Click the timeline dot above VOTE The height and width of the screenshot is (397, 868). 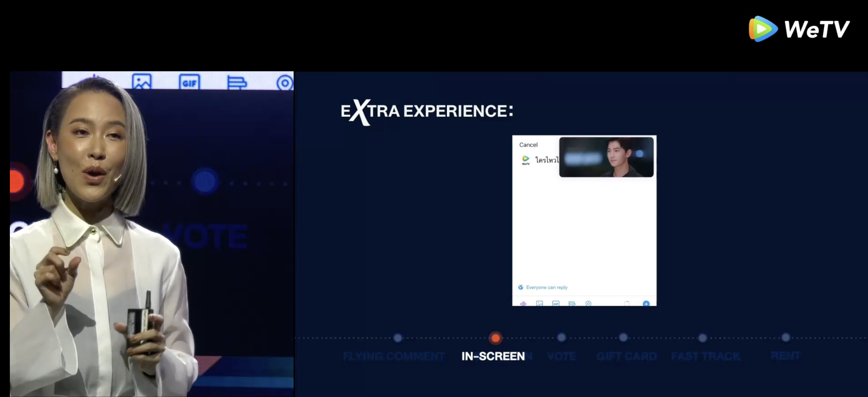(561, 337)
